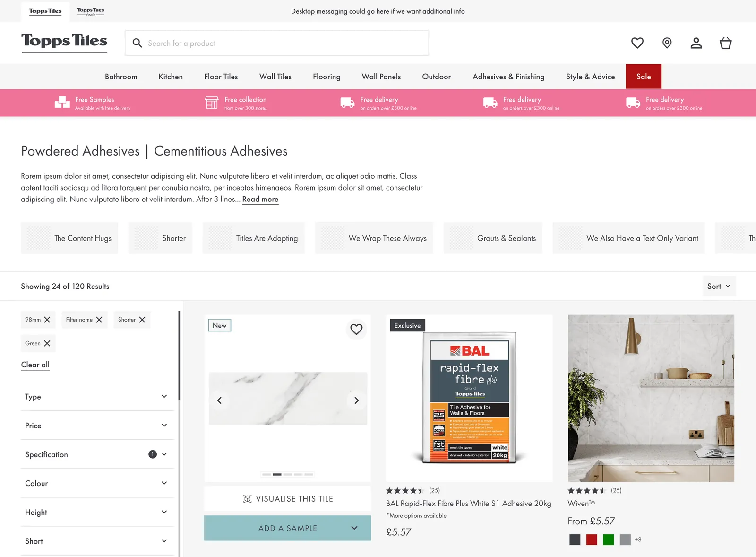756x557 pixels.
Task: Click the search magnifier icon
Action: [x=137, y=43]
